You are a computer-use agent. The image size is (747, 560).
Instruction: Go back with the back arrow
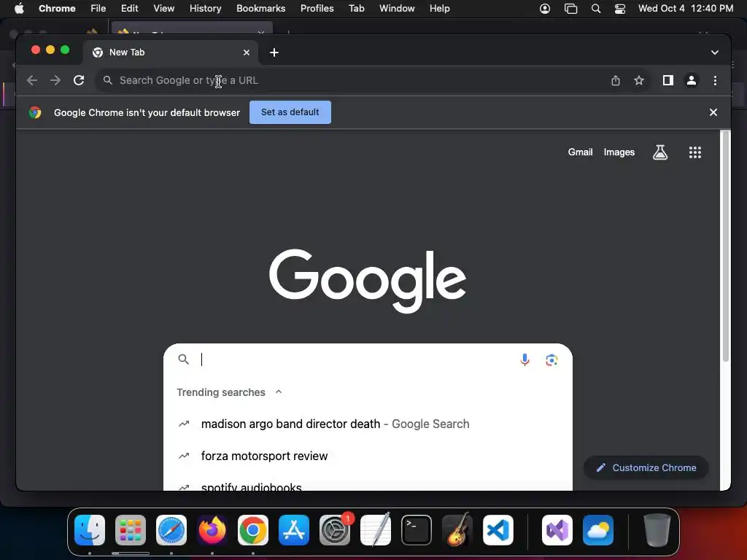pos(32,80)
